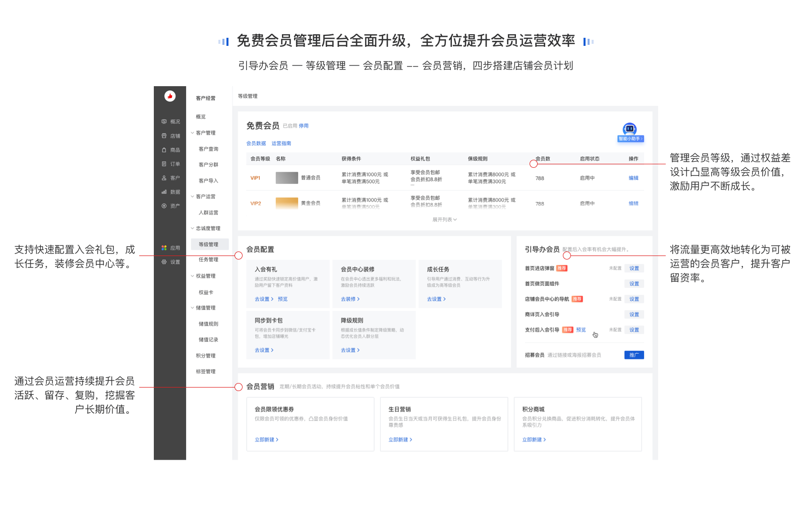Open the 储值规则 menu item
812x511 pixels.
(208, 324)
